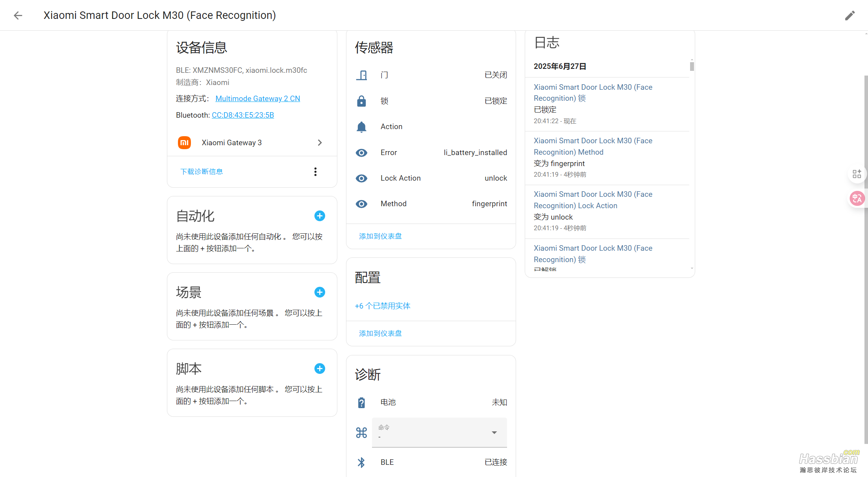This screenshot has width=868, height=477.
Task: Add a script with plus icon
Action: (x=320, y=368)
